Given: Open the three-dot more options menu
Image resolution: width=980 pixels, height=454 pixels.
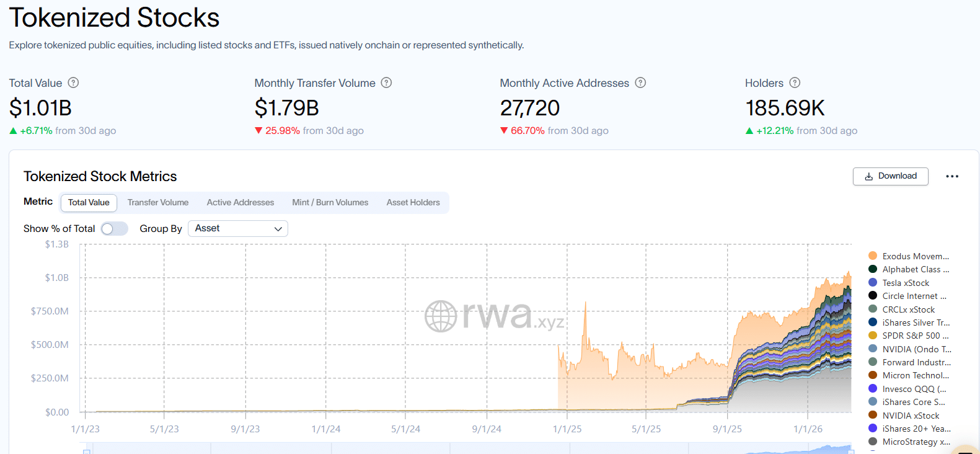Looking at the screenshot, I should pyautogui.click(x=952, y=176).
